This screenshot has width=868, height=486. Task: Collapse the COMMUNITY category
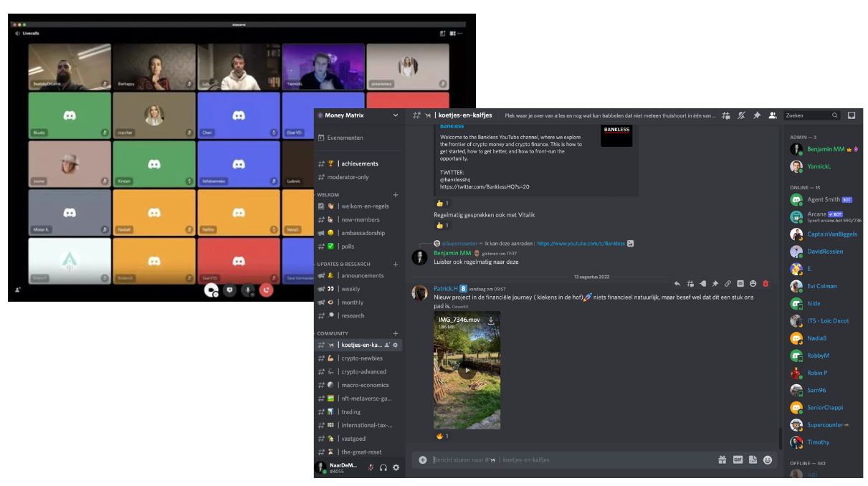click(333, 333)
